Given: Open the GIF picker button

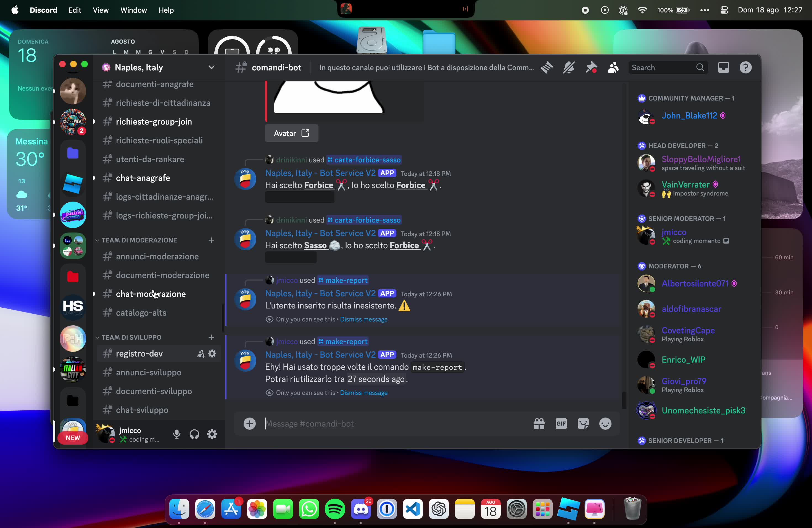Looking at the screenshot, I should coord(561,424).
